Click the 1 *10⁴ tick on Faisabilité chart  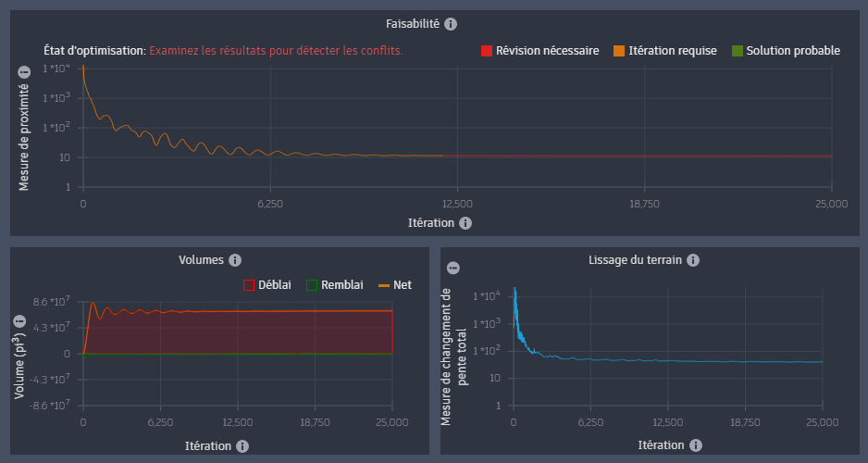click(x=56, y=69)
